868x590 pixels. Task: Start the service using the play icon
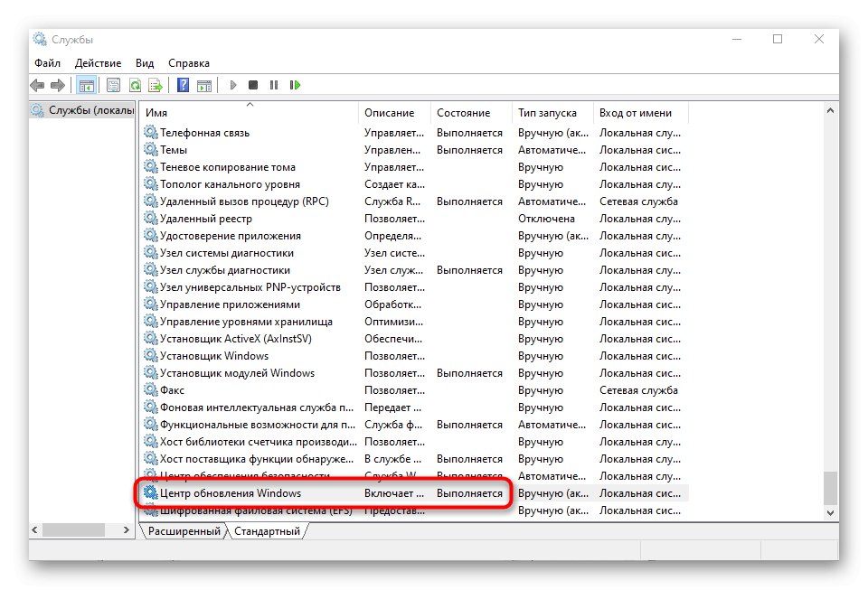pos(234,85)
